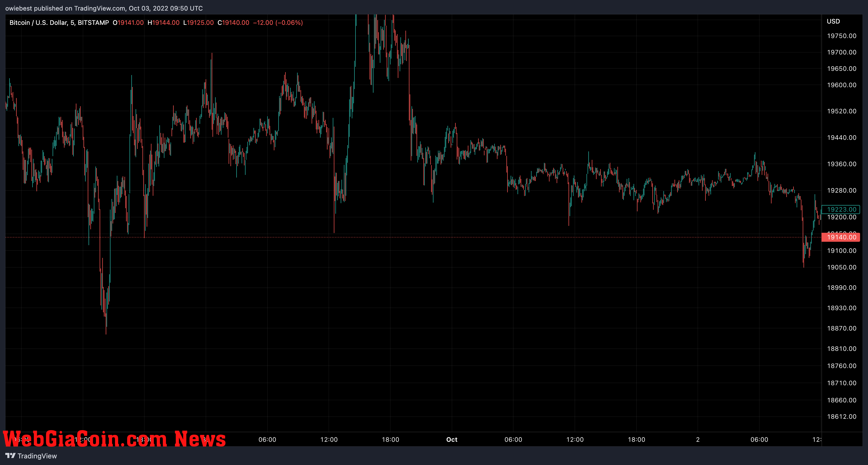Click the 18612.00 price axis label
Screen dimensions: 868x465
pos(841,416)
